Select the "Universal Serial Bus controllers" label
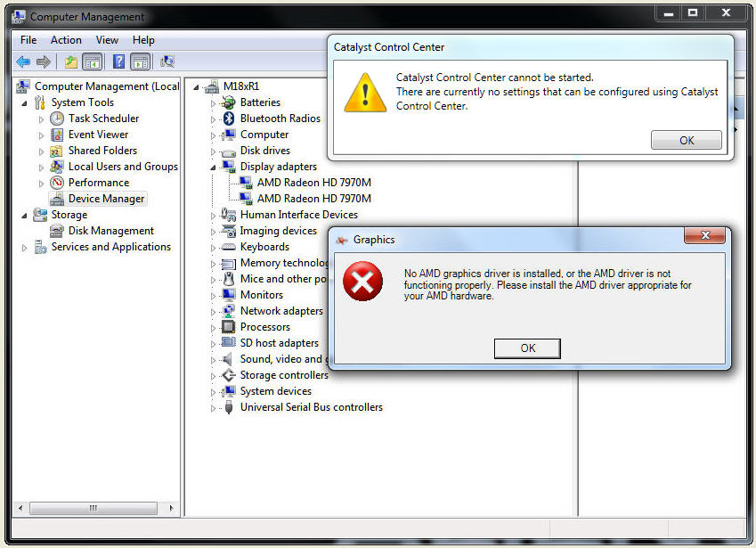Viewport: 756px width, 548px height. [x=312, y=407]
